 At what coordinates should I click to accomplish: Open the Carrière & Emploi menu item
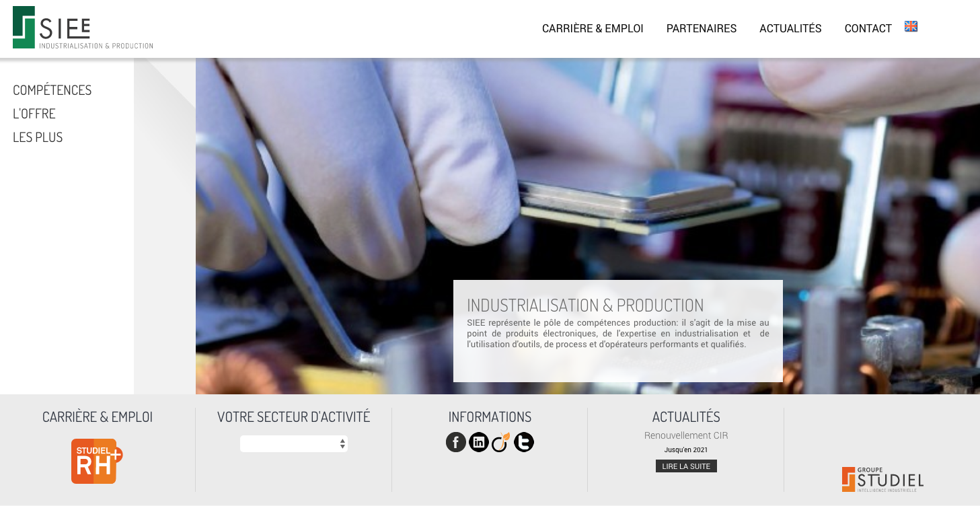click(x=593, y=28)
